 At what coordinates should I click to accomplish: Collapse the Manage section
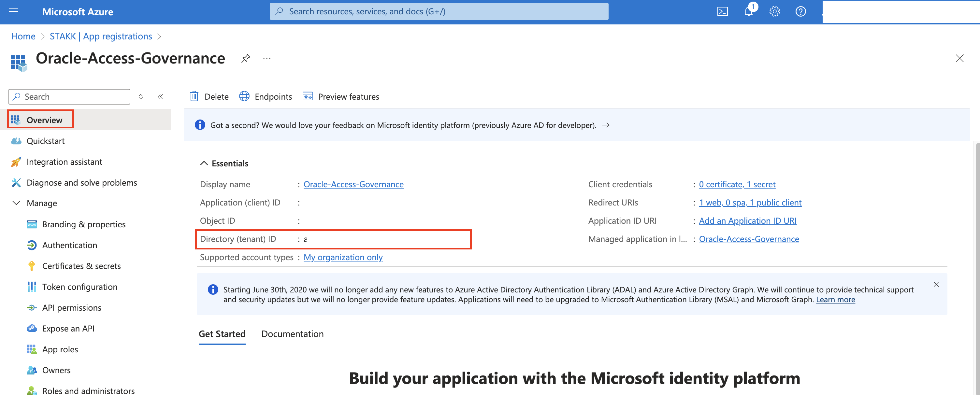[16, 203]
